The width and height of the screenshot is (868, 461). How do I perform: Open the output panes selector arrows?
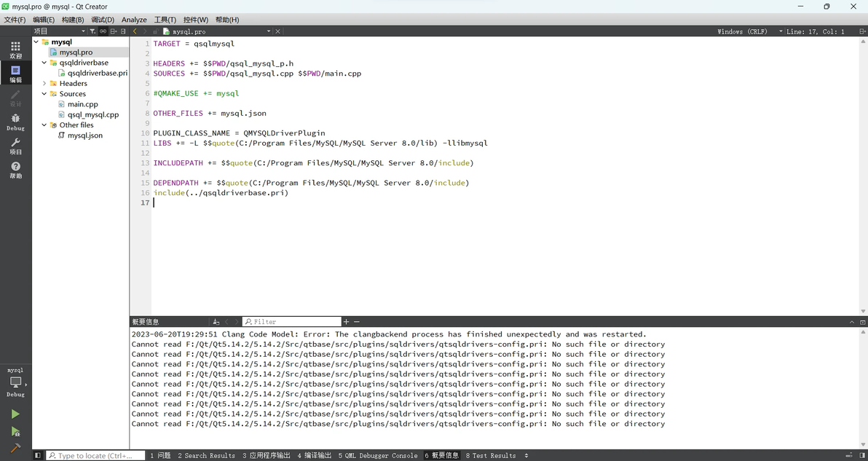526,455
